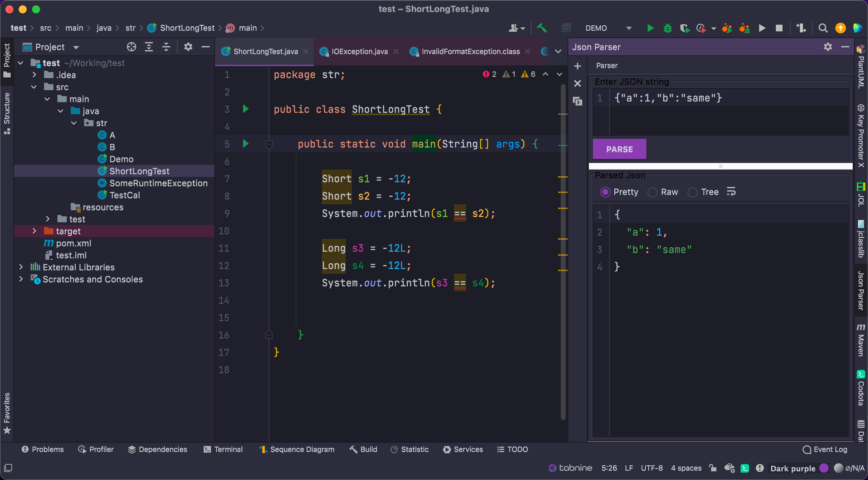Viewport: 868px width, 480px height.
Task: Click the Debug bug icon
Action: tap(667, 28)
